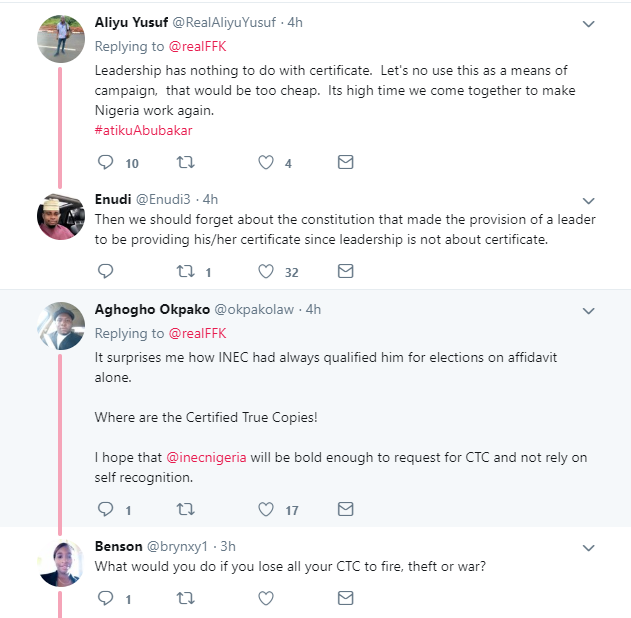Open @realFFK profile from Aliyu's reply

coord(197,46)
